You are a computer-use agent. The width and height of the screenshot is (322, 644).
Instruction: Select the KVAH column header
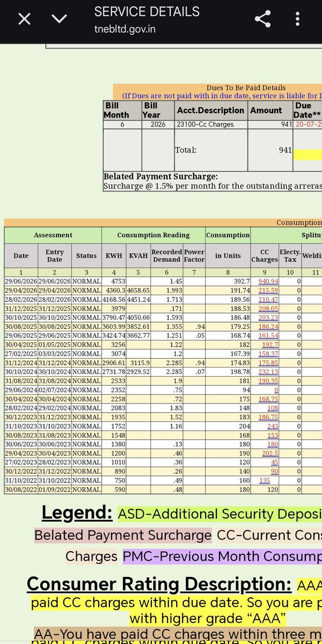137,255
